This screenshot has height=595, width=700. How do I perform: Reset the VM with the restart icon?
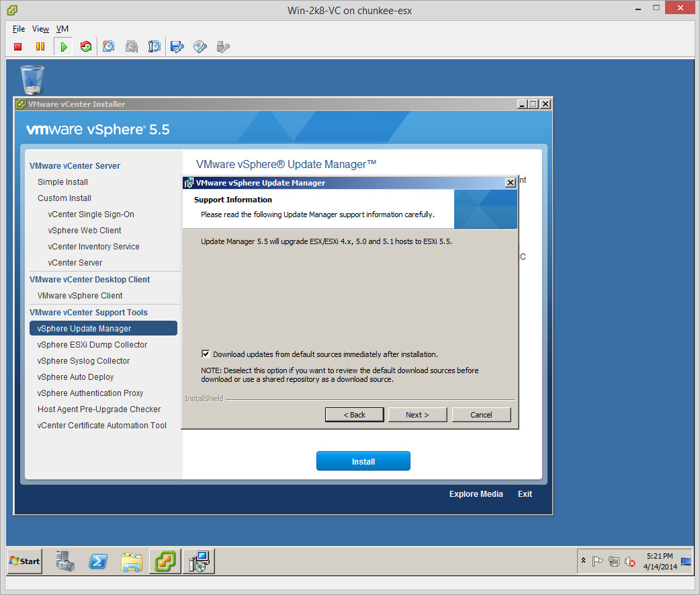tap(85, 46)
